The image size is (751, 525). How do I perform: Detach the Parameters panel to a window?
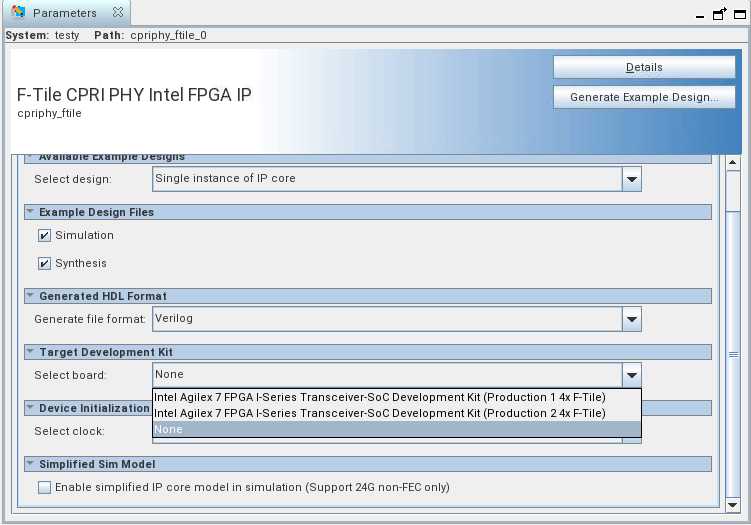(719, 14)
